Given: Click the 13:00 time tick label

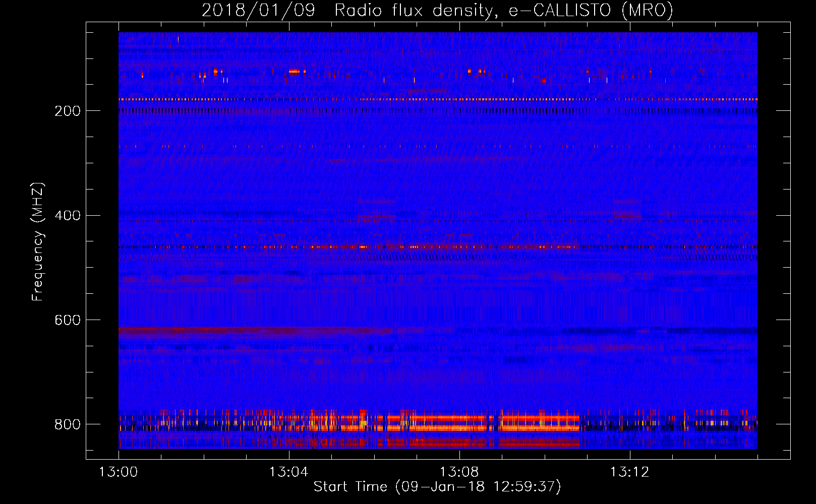Looking at the screenshot, I should pyautogui.click(x=119, y=472).
